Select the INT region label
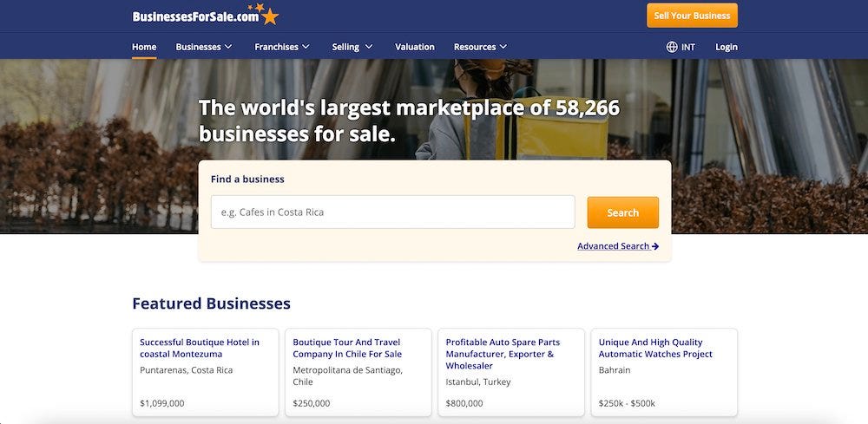Image resolution: width=868 pixels, height=424 pixels. (688, 47)
